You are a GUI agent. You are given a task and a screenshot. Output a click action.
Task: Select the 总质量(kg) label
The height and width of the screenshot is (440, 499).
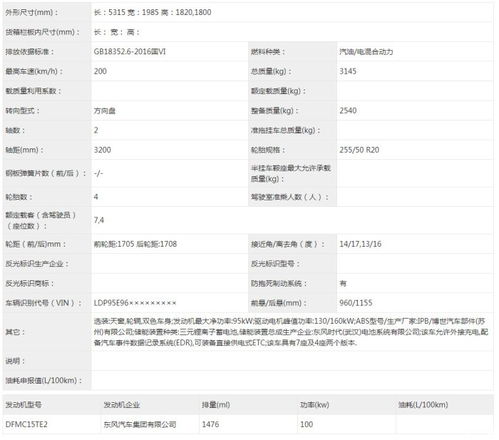click(271, 71)
